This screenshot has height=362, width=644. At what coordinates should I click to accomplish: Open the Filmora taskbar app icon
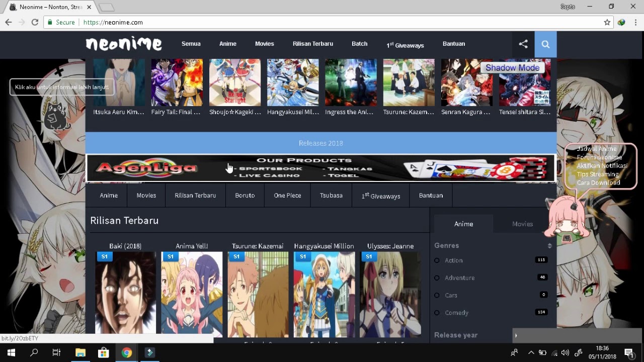coord(149,352)
